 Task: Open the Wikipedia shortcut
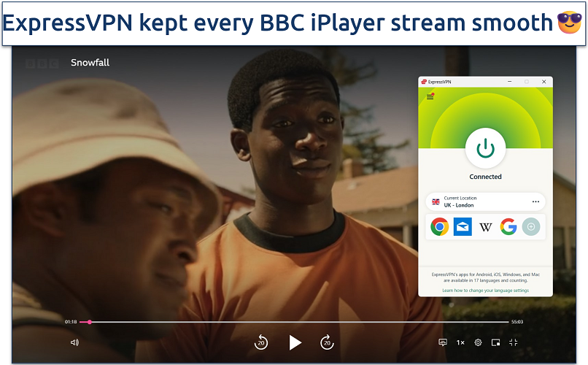[x=486, y=227]
